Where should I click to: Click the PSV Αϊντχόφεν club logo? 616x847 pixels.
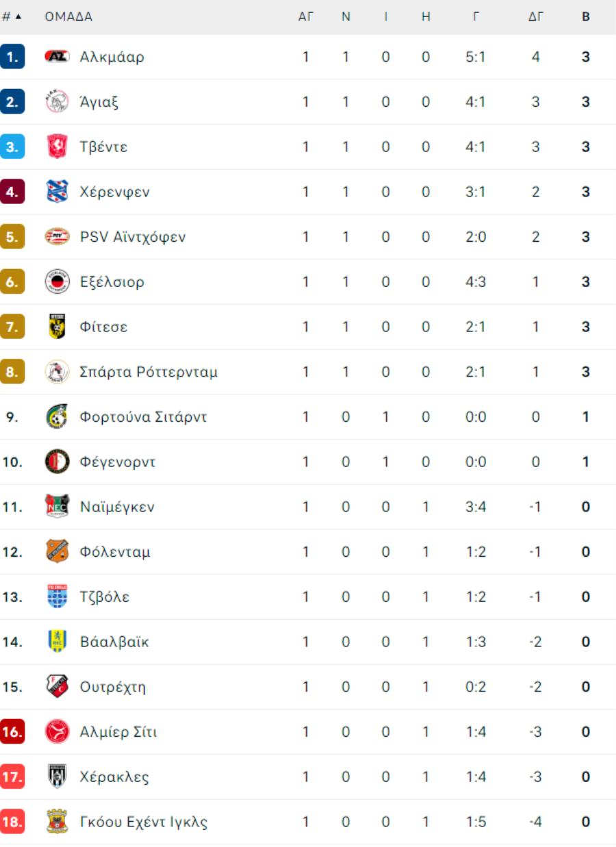point(57,237)
